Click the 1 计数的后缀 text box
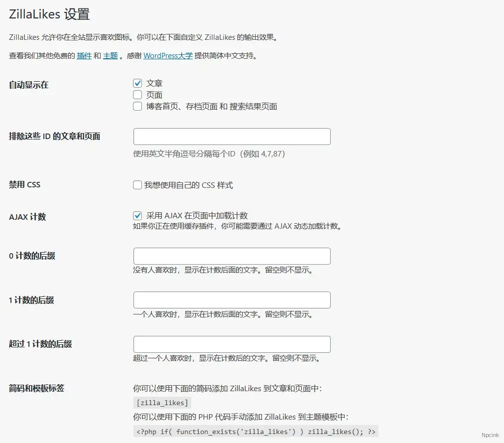504x443 pixels. pyautogui.click(x=232, y=299)
